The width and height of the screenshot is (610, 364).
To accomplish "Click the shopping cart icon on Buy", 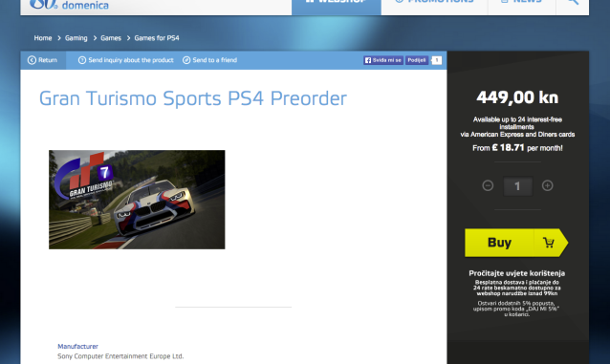I will tap(549, 243).
